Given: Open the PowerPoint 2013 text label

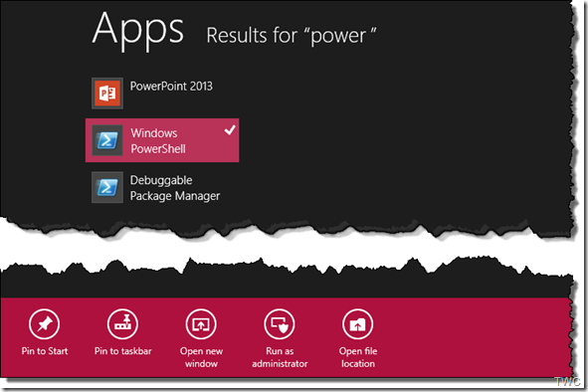Looking at the screenshot, I should (x=171, y=87).
